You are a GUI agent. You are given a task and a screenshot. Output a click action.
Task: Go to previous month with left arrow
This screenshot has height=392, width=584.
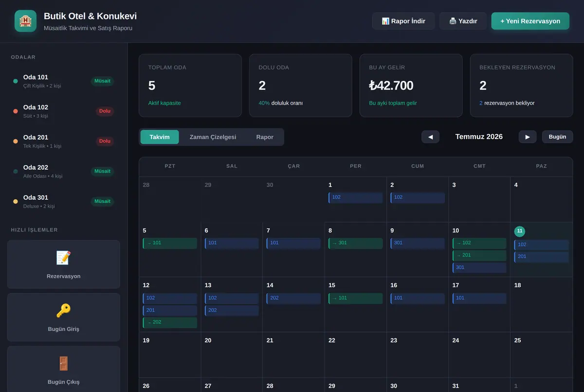pyautogui.click(x=430, y=137)
